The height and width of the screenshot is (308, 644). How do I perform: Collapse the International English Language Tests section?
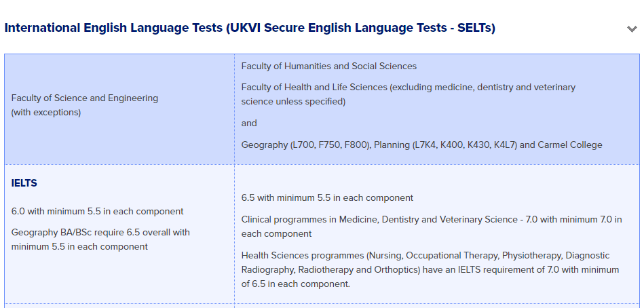coord(632,28)
